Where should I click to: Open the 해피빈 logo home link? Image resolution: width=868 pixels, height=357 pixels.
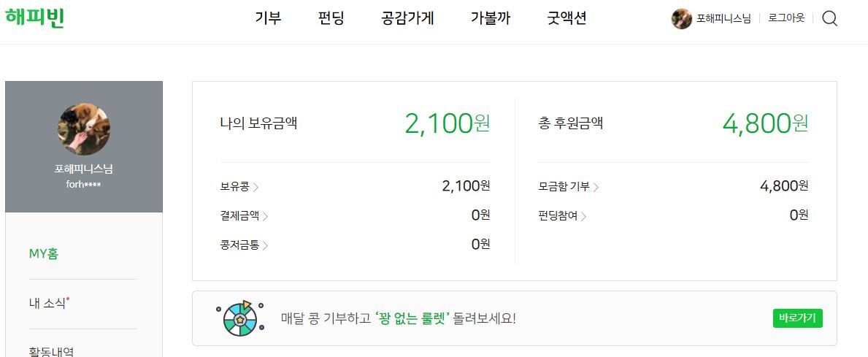(x=35, y=18)
